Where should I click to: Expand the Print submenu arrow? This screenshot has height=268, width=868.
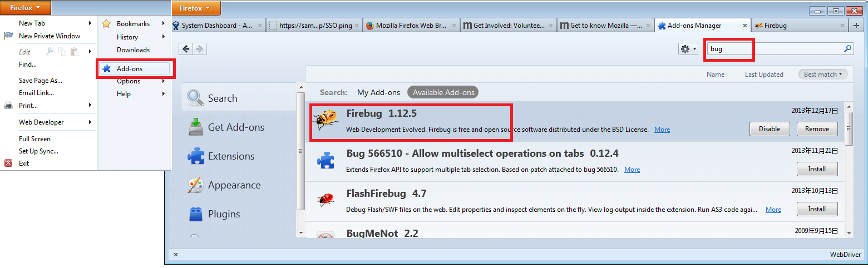coord(90,105)
